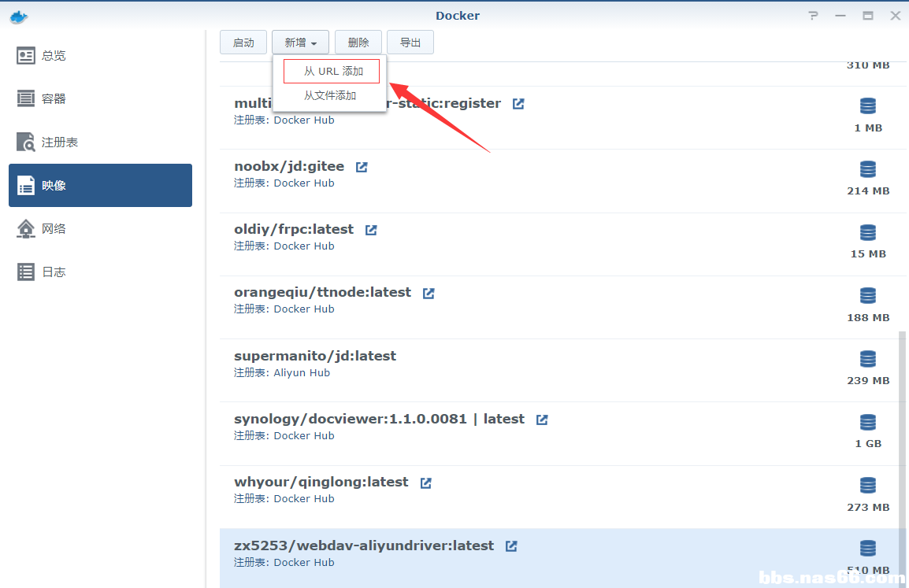This screenshot has width=909, height=588.
Task: Click the Aliyun Hub registry label
Action: click(302, 372)
